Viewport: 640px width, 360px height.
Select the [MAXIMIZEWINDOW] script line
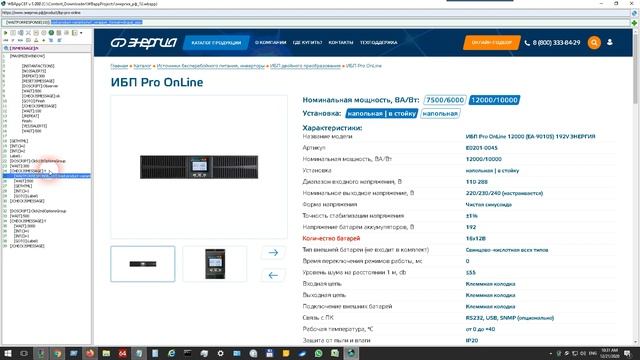[x=27, y=56]
